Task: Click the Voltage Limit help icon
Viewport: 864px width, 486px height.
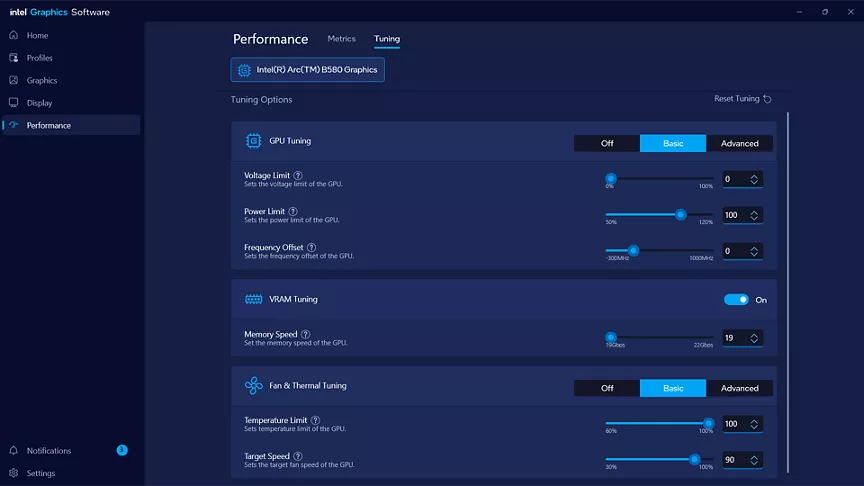Action: coord(298,176)
